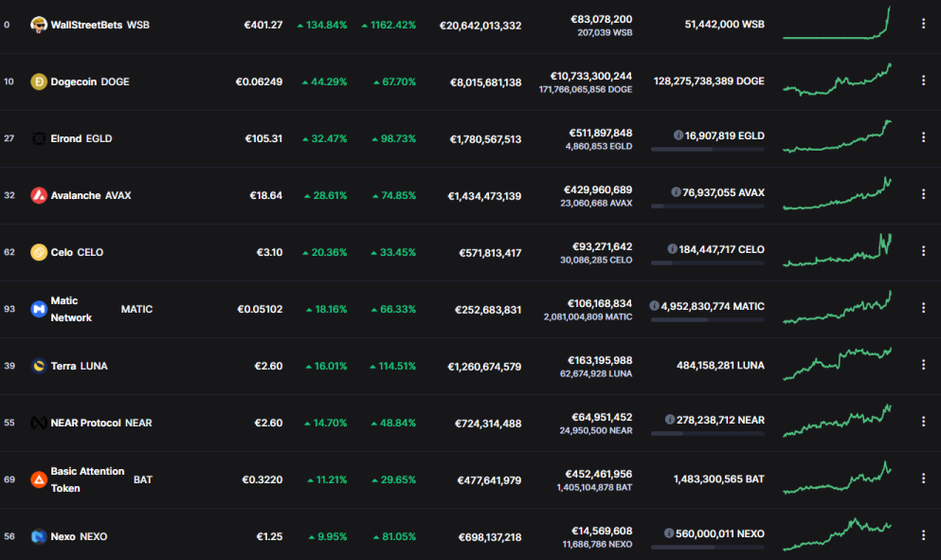Viewport: 941px width, 560px height.
Task: Click the Nexo 7-day sparkline chart
Action: tap(837, 534)
